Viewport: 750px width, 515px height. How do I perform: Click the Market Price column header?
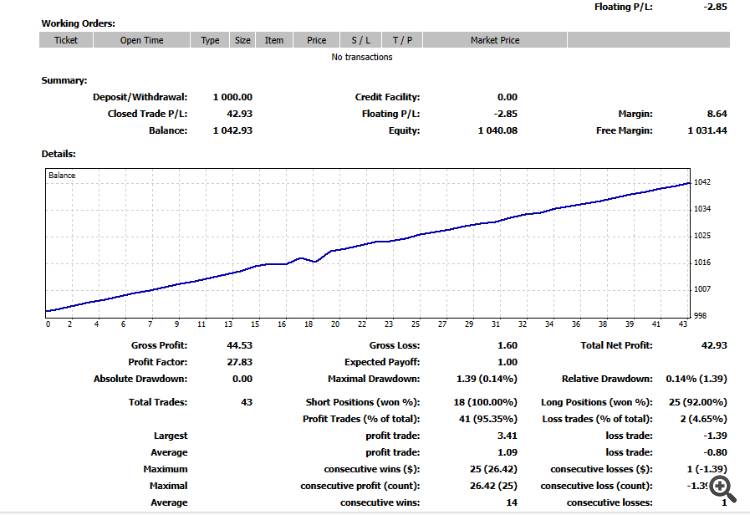(495, 40)
